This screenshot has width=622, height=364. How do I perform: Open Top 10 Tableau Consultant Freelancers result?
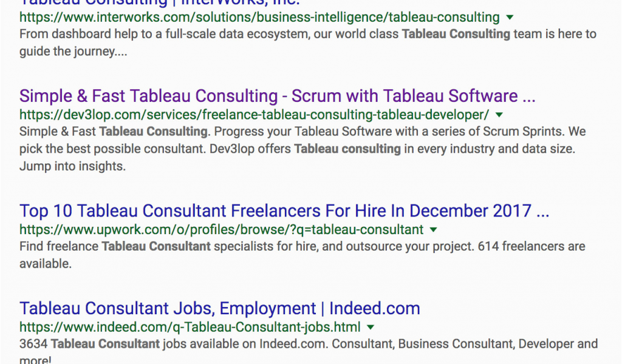click(x=284, y=211)
